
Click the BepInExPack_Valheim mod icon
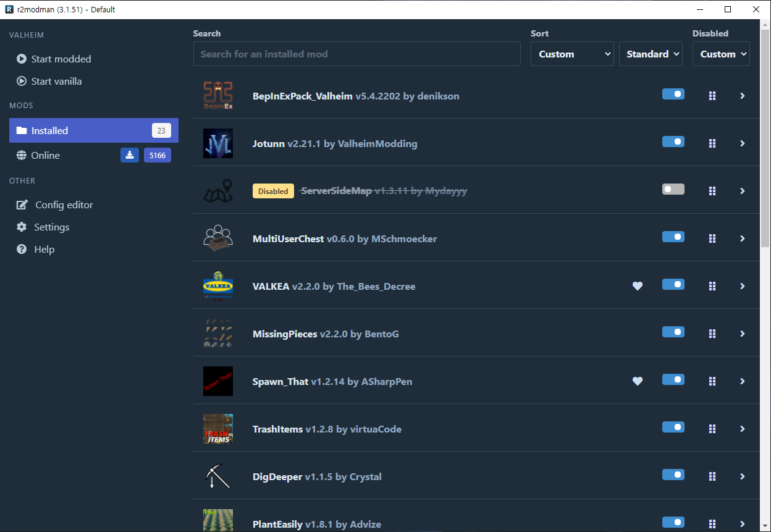pyautogui.click(x=218, y=96)
